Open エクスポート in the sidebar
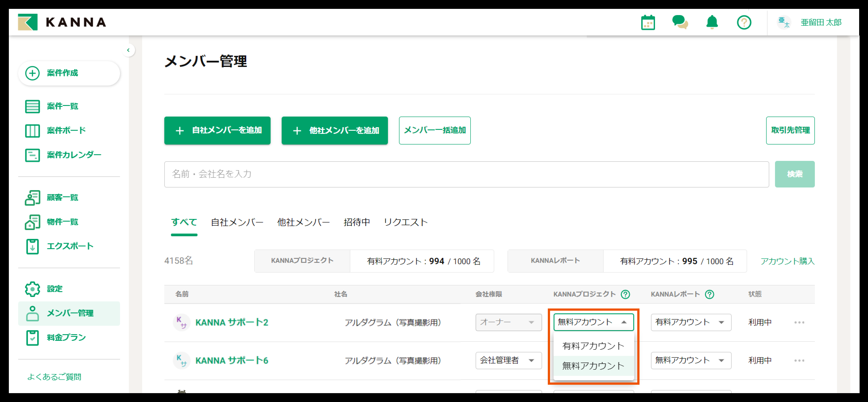 point(69,246)
